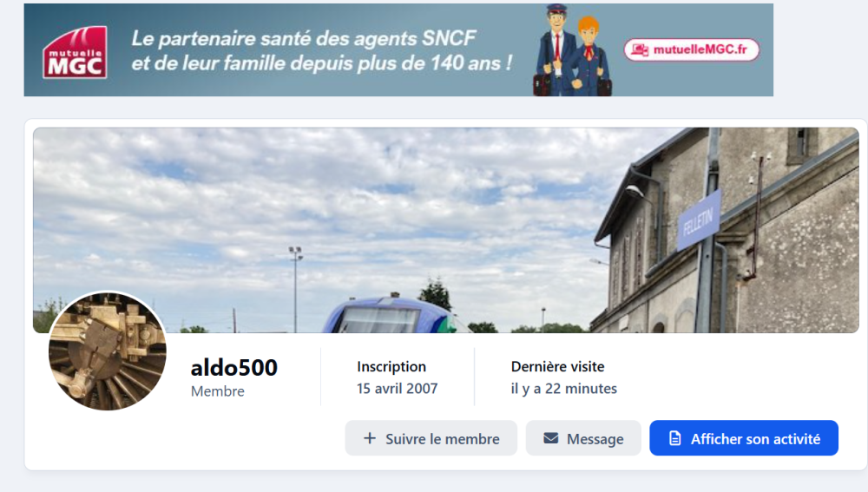Image resolution: width=868 pixels, height=492 pixels.
Task: Send a Message to aldo500
Action: point(583,437)
